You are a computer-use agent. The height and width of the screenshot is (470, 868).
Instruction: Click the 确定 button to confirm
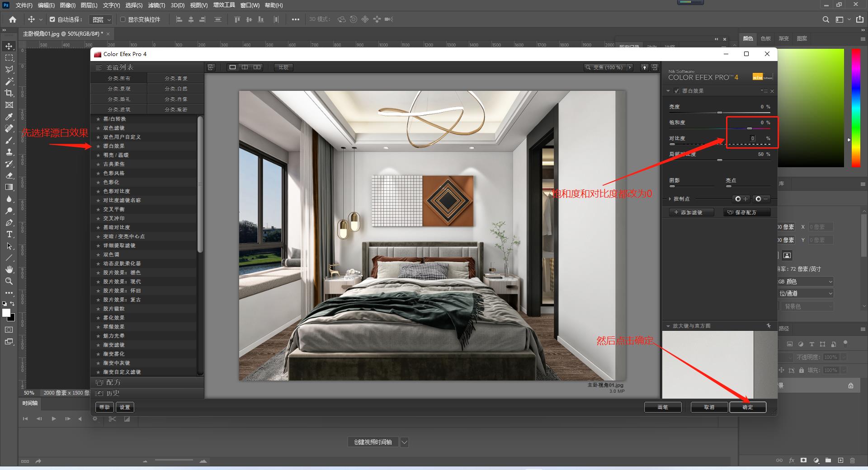pos(748,407)
